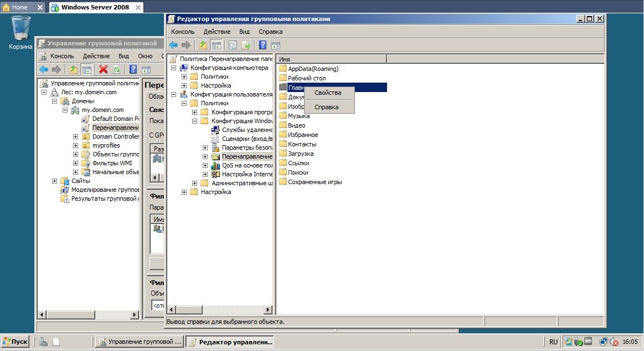644x351 pixels.
Task: Choose Свойства in the context menu
Action: point(328,93)
